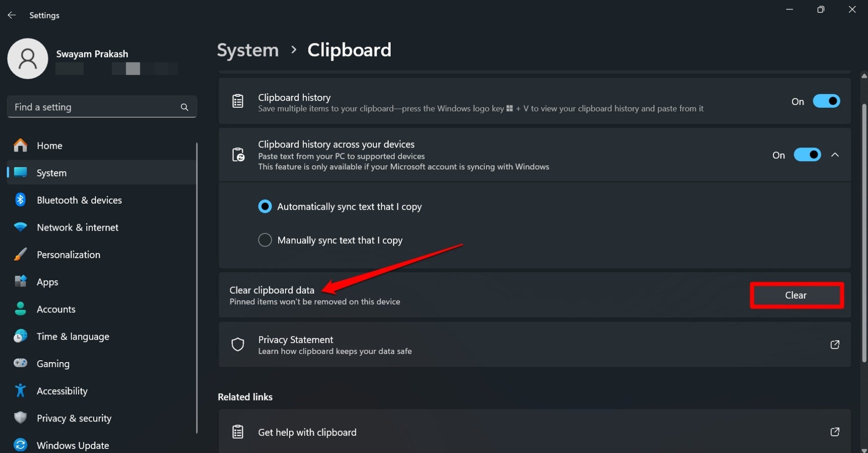Click the Accessibility figure icon

click(x=21, y=390)
